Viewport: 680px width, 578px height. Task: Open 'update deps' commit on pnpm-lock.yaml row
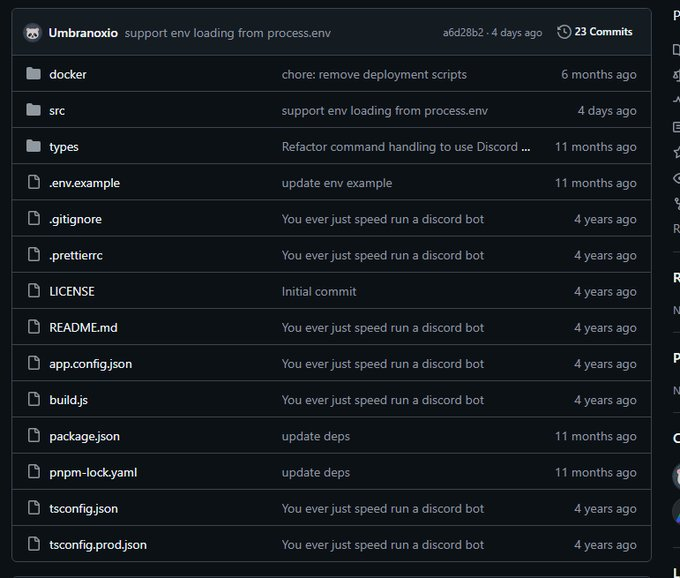pyautogui.click(x=316, y=472)
